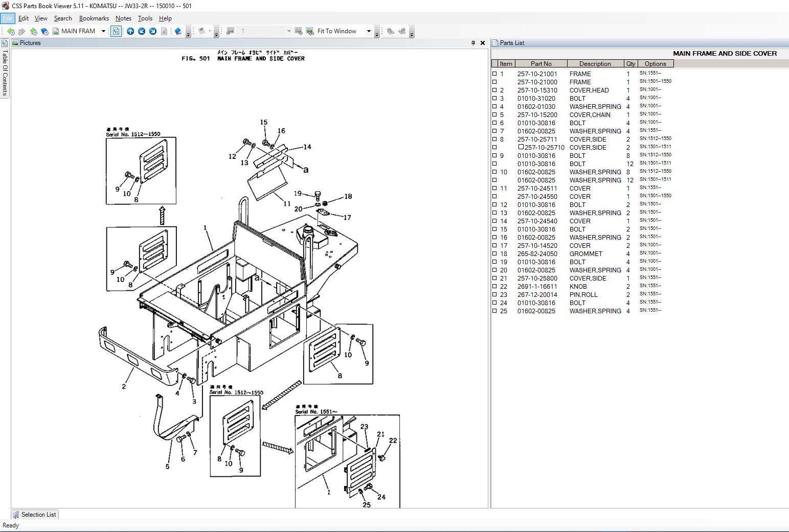The height and width of the screenshot is (532, 789).
Task: Click the Fit To Window picture icon
Action: 309,31
